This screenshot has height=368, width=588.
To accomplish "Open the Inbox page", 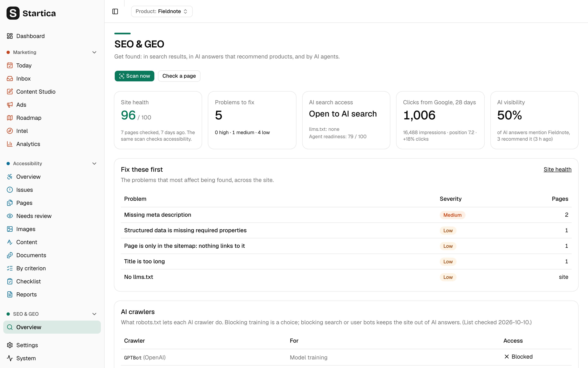I will point(52,79).
